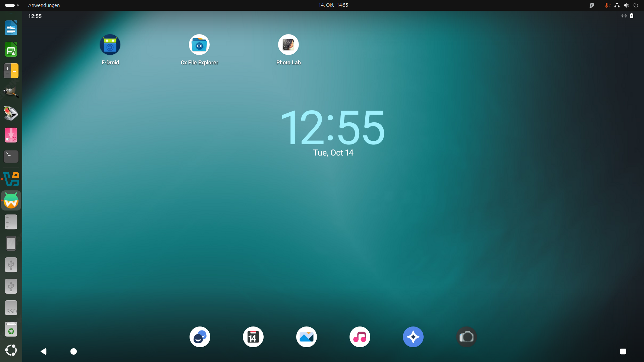The width and height of the screenshot is (644, 362).
Task: Open LibreOffice Writer from the dock
Action: pos(11,28)
